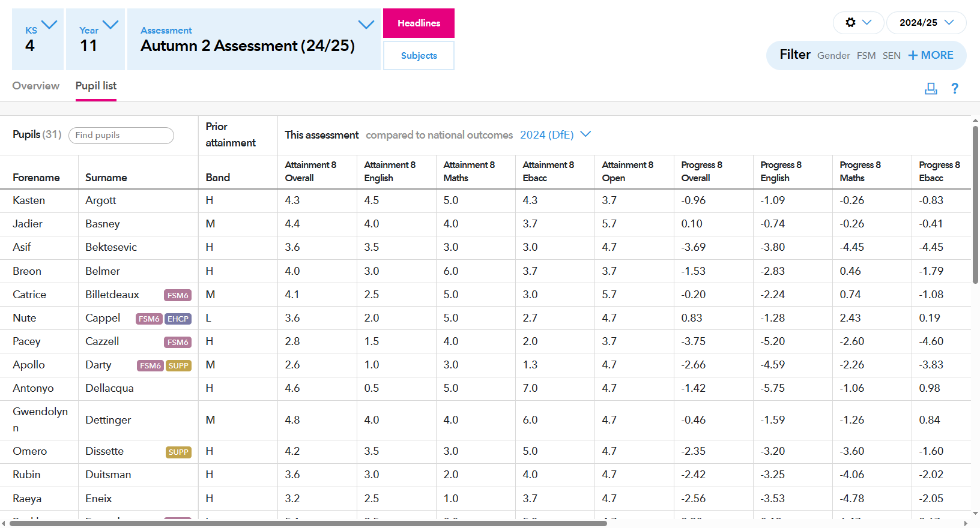
Task: Click FSM6 badge for Apollo Darty
Action: (x=150, y=365)
